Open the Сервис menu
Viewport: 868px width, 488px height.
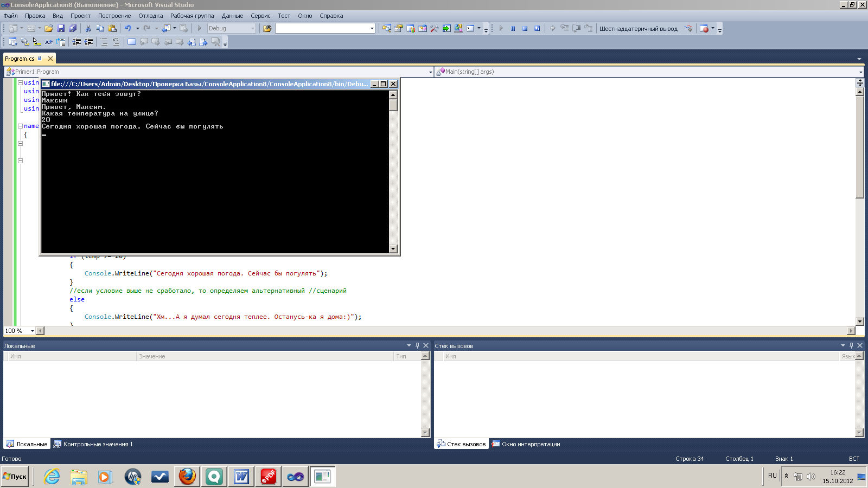[260, 16]
